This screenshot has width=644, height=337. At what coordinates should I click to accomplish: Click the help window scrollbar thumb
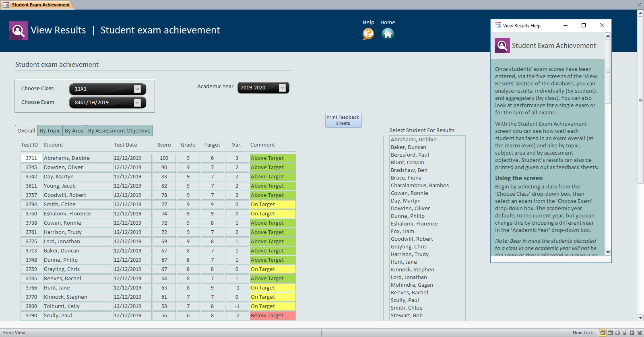(608, 71)
